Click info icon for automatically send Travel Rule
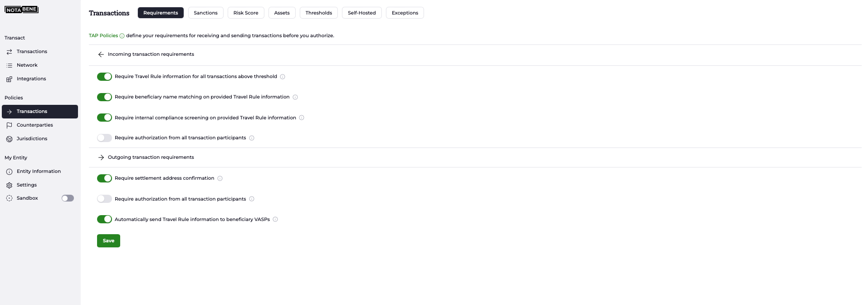This screenshot has width=868, height=305. click(275, 219)
